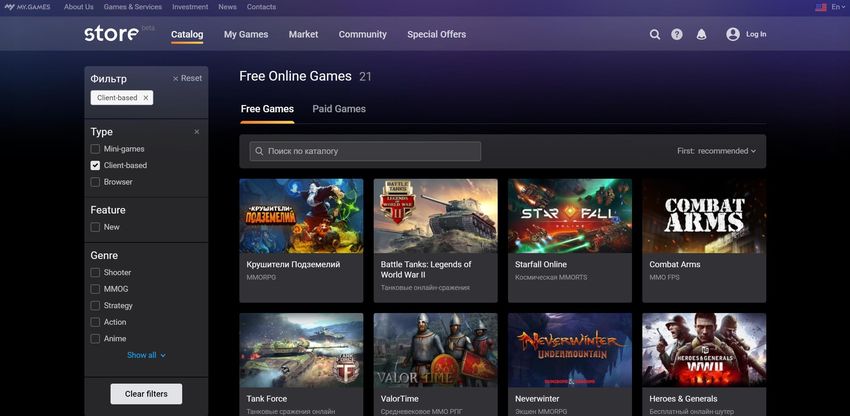Open the About Us link
Image resolution: width=850 pixels, height=416 pixels.
click(79, 7)
